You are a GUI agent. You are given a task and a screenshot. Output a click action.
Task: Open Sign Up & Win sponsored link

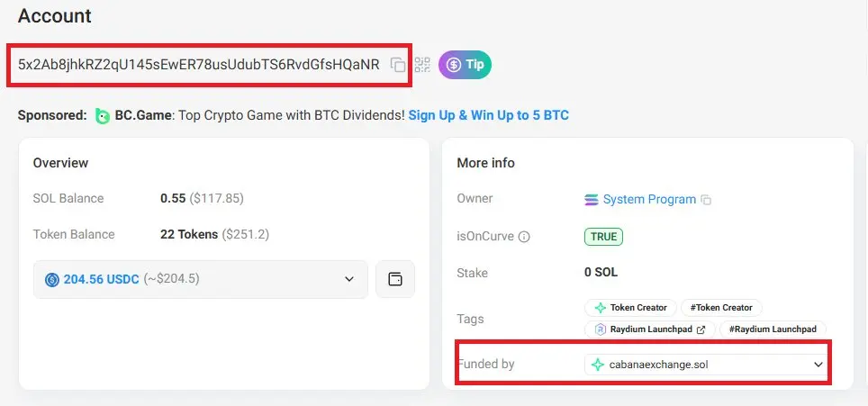[489, 115]
